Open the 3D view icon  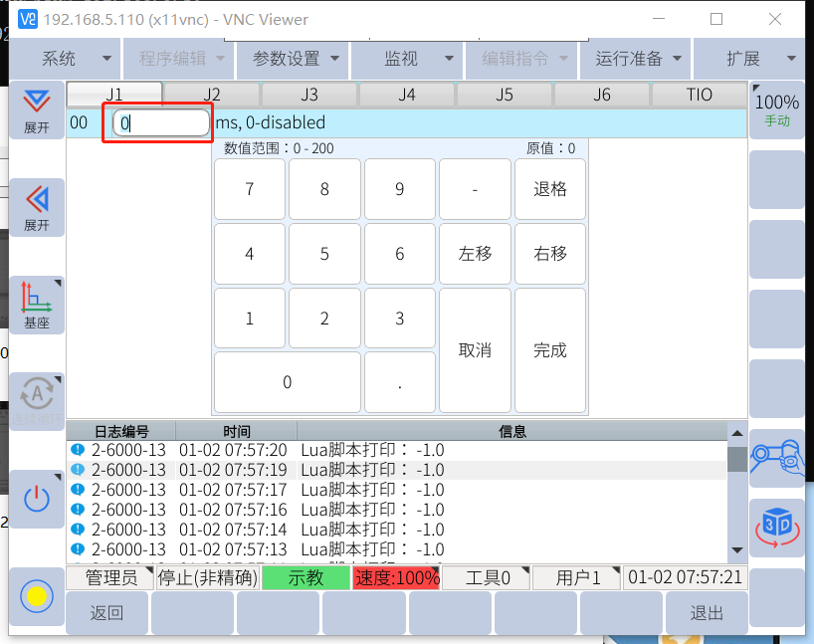pyautogui.click(x=776, y=527)
